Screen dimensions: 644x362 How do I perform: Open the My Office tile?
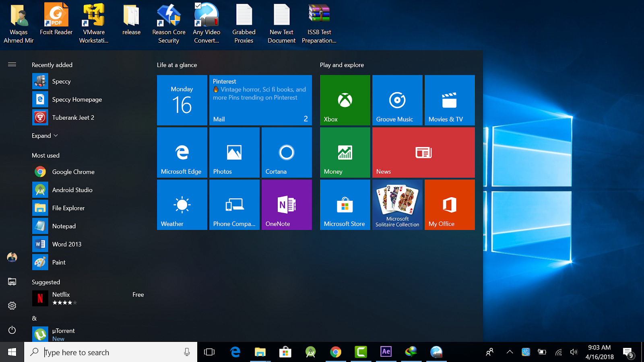click(x=450, y=205)
